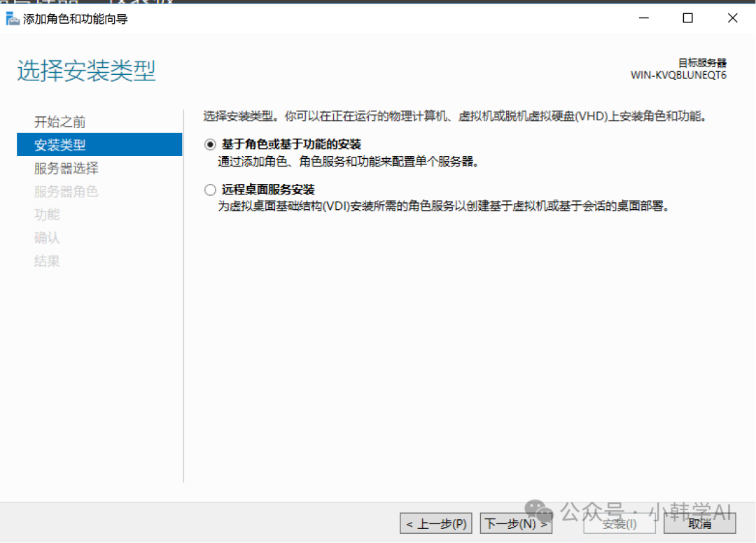The width and height of the screenshot is (756, 543).
Task: Minimize the 添加角色和功能向导 window
Action: [643, 19]
